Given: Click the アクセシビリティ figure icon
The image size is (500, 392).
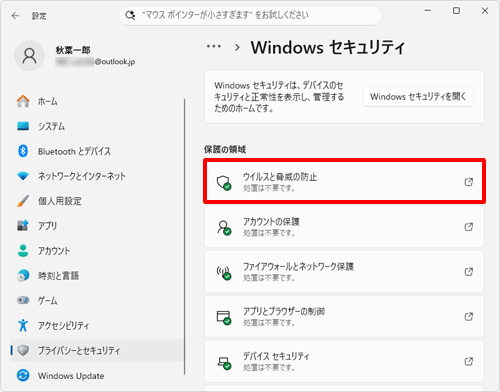Looking at the screenshot, I should (23, 325).
